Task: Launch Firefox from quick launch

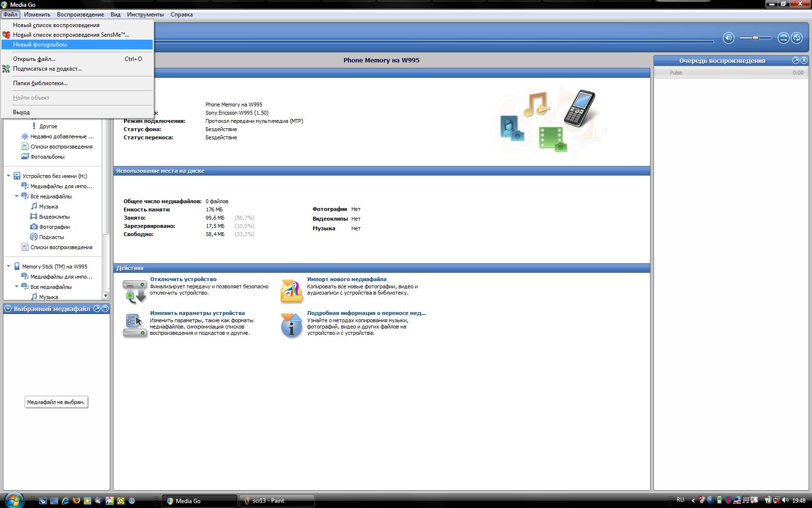Action: [x=76, y=501]
